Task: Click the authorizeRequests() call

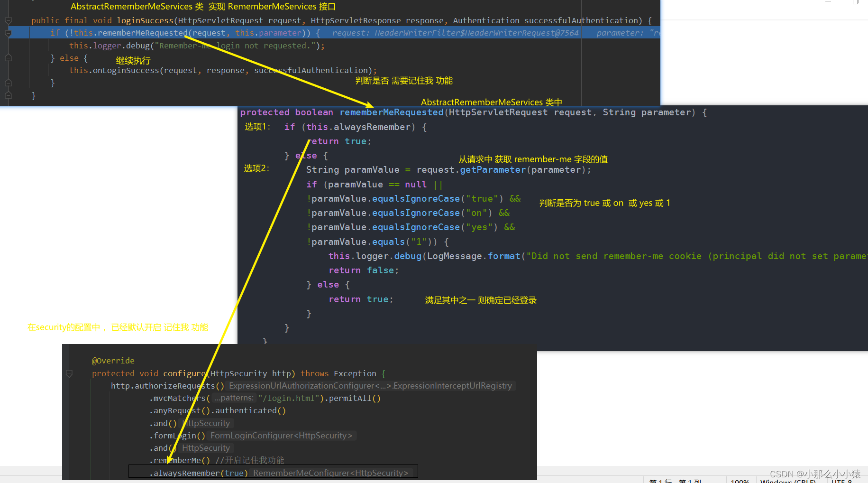Action: 179,386
